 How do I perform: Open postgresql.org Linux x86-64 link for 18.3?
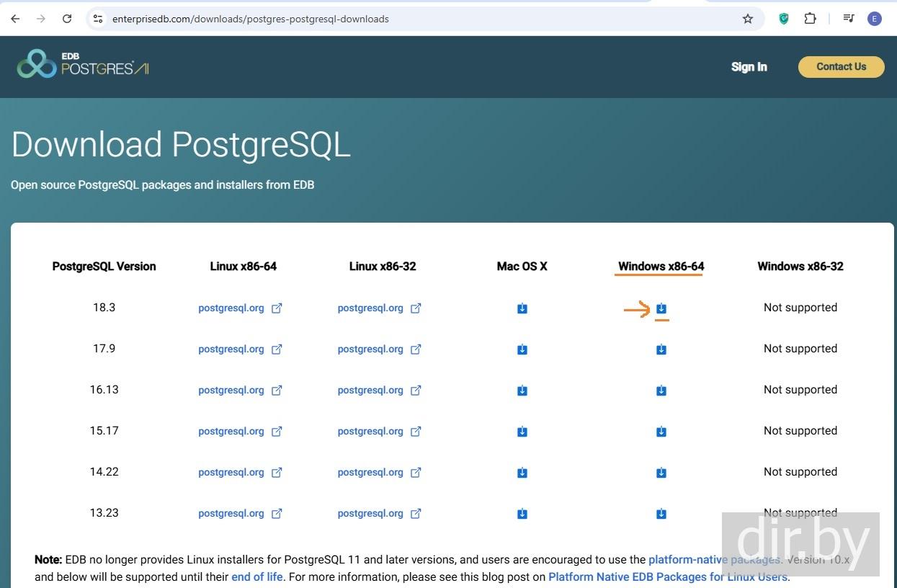pos(240,308)
